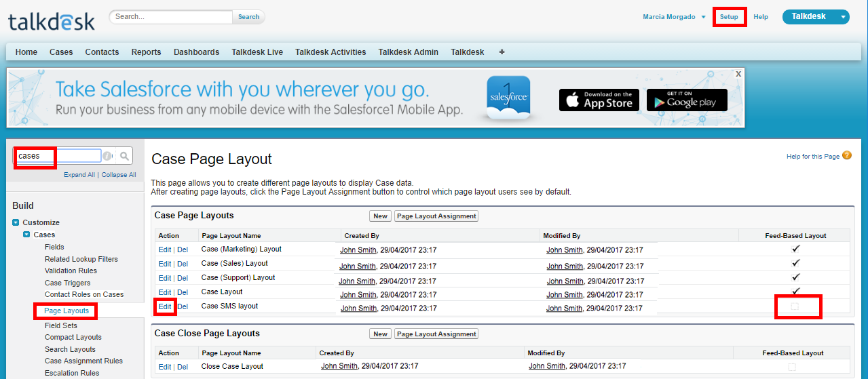The width and height of the screenshot is (868, 379).
Task: Click the Setup link
Action: (x=729, y=17)
